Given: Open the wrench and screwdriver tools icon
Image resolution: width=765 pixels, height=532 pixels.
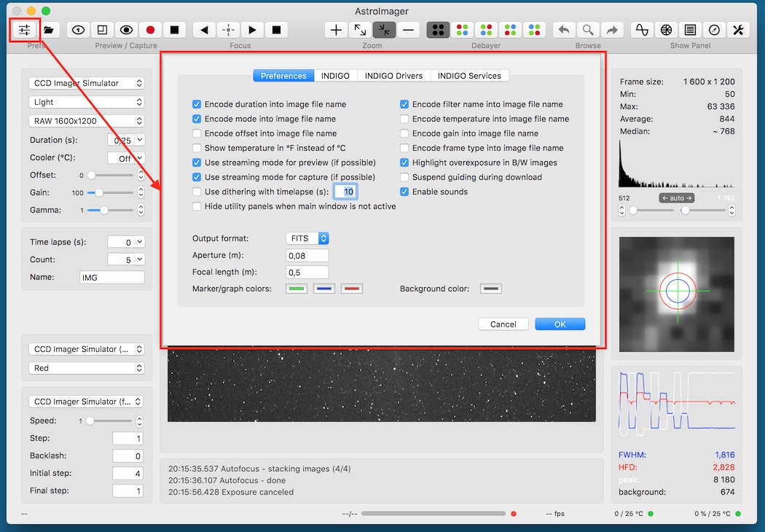Looking at the screenshot, I should point(738,31).
